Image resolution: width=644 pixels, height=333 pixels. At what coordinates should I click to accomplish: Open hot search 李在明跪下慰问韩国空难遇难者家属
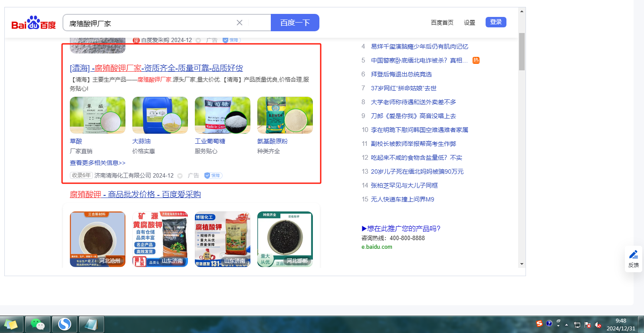point(420,130)
